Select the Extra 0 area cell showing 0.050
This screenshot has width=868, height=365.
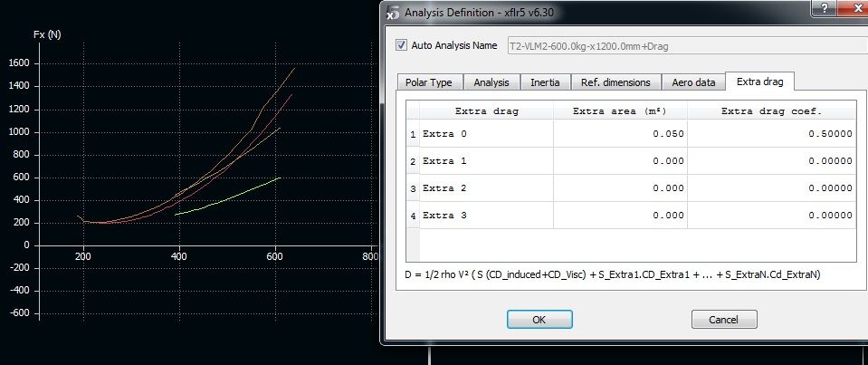(620, 133)
